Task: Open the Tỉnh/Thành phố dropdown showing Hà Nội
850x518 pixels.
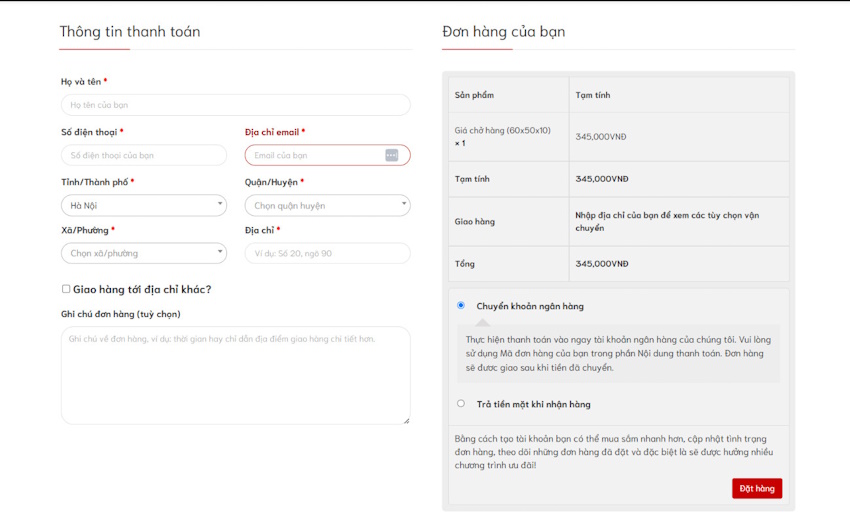Action: pyautogui.click(x=143, y=205)
